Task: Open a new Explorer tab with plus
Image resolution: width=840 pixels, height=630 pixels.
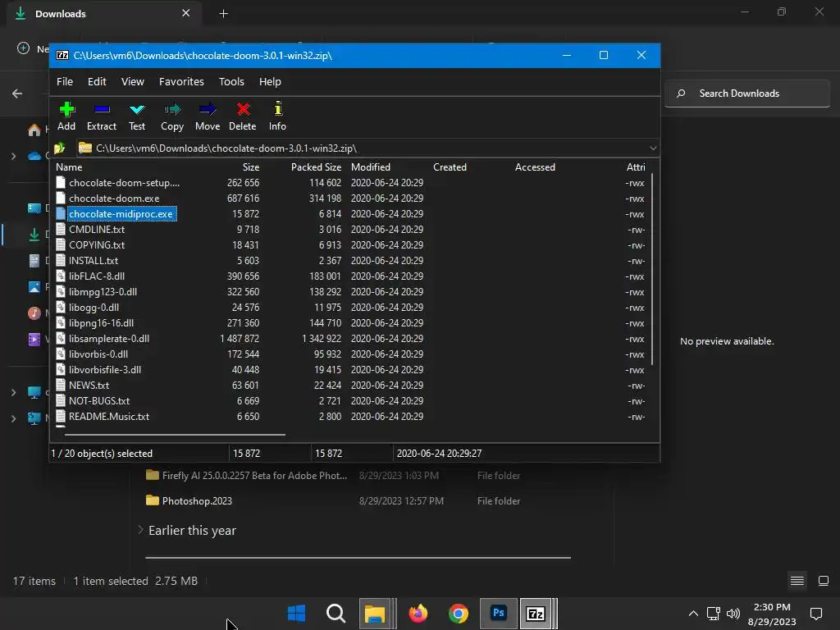Action: 224,14
